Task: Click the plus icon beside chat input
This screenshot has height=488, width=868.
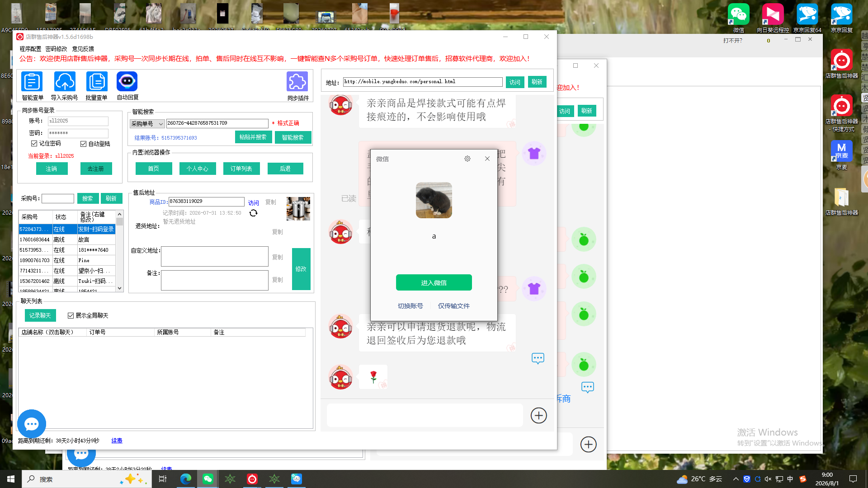Action: click(539, 415)
